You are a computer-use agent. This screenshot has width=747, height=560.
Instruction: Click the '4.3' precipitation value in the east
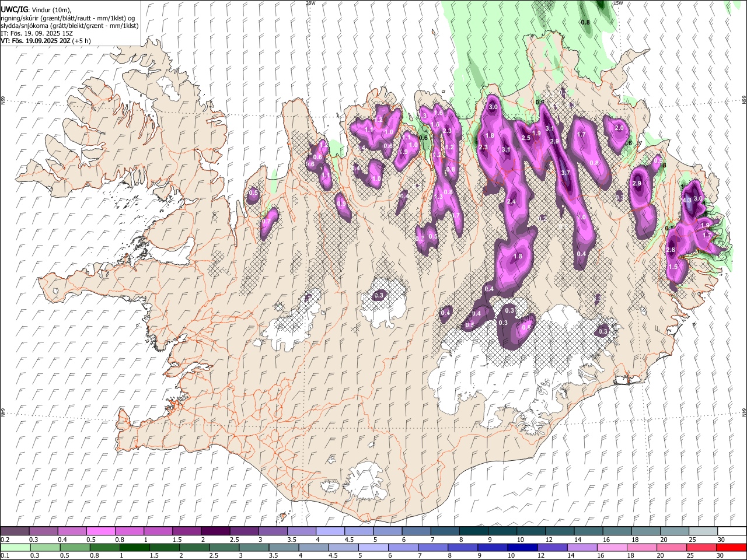686,200
